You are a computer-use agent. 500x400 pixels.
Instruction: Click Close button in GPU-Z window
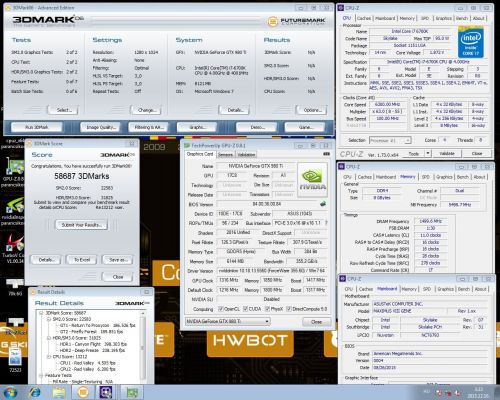point(316,322)
